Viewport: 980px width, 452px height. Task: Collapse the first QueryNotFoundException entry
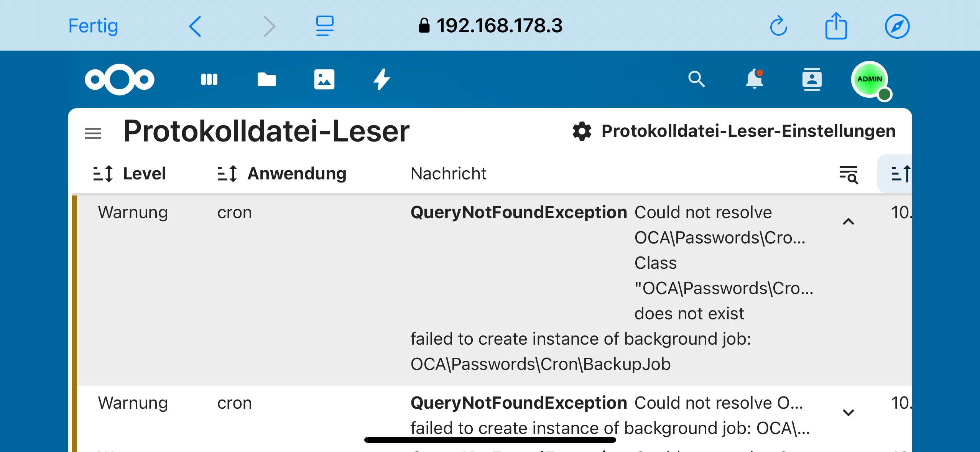point(848,222)
